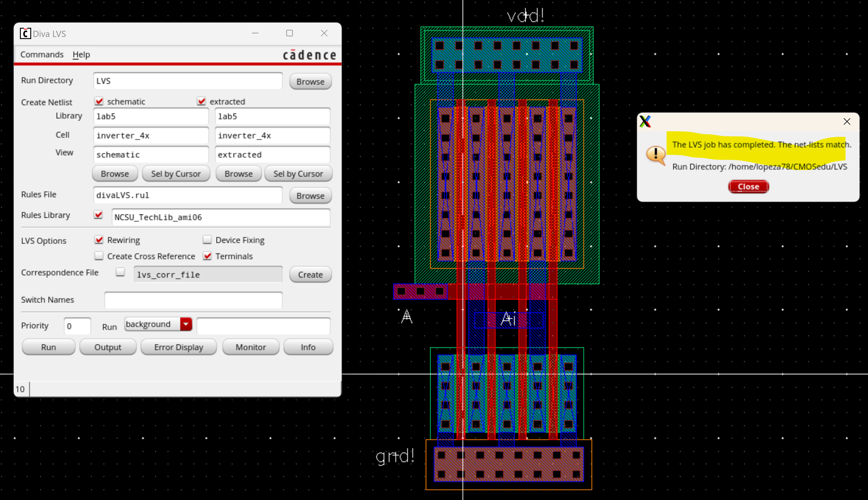868x500 pixels.
Task: Open the Commands menu
Action: (42, 55)
